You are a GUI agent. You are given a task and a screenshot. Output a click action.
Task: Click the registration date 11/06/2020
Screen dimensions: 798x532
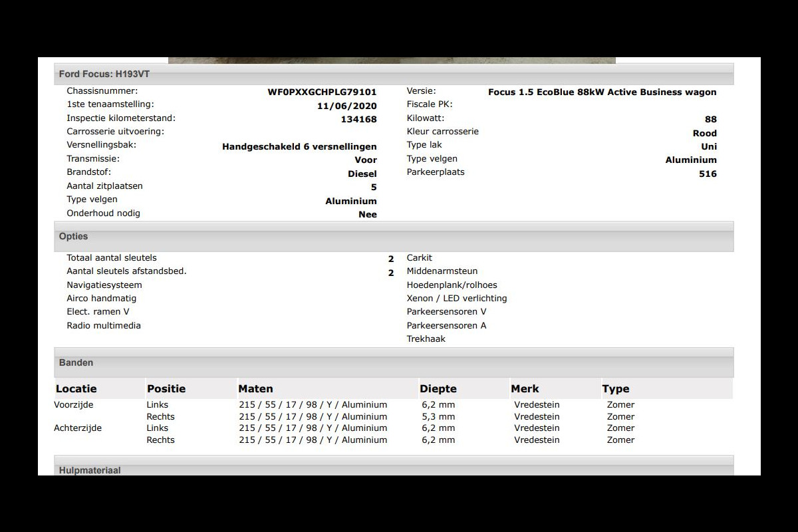(346, 106)
